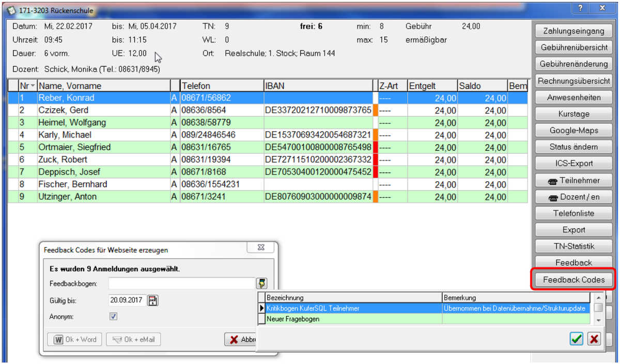Open the Feedbackbogen lookup list icon

262,283
